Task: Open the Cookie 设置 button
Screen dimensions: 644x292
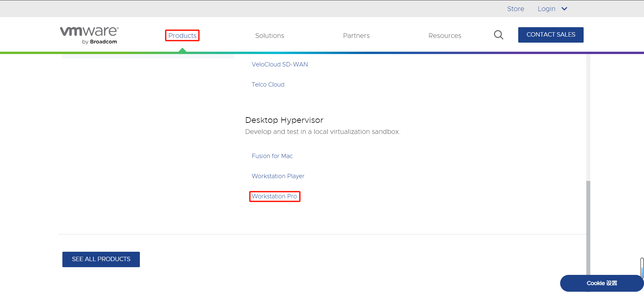Action: pos(602,283)
